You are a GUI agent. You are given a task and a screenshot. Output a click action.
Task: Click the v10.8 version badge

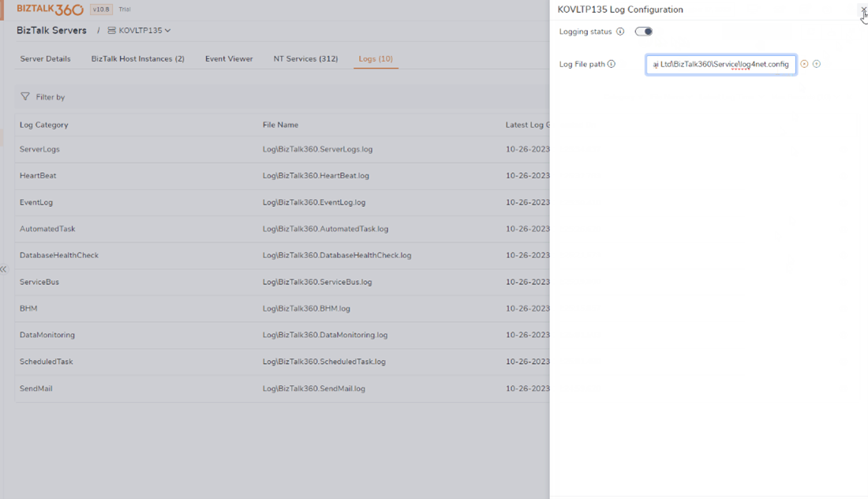(x=101, y=9)
